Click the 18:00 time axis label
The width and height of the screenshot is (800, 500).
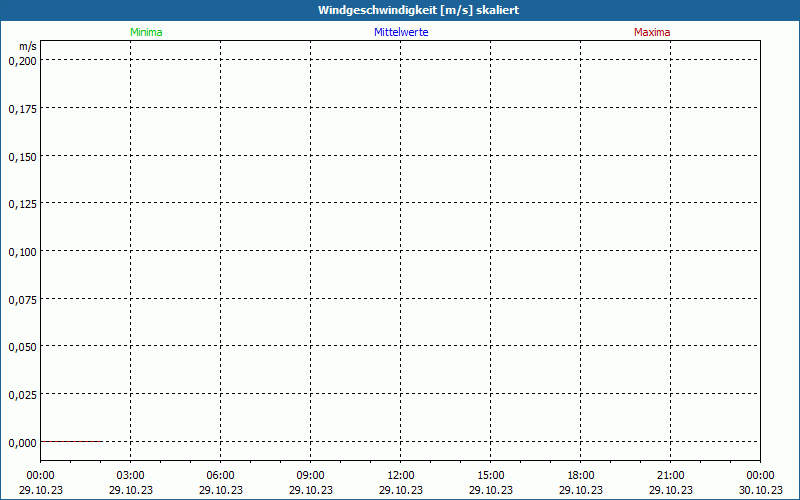[x=581, y=475]
